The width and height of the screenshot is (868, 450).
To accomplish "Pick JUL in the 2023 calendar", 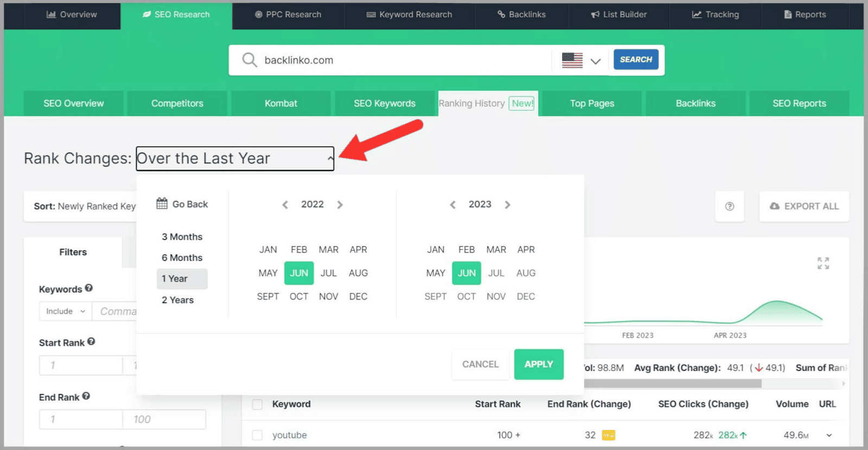I will (496, 273).
